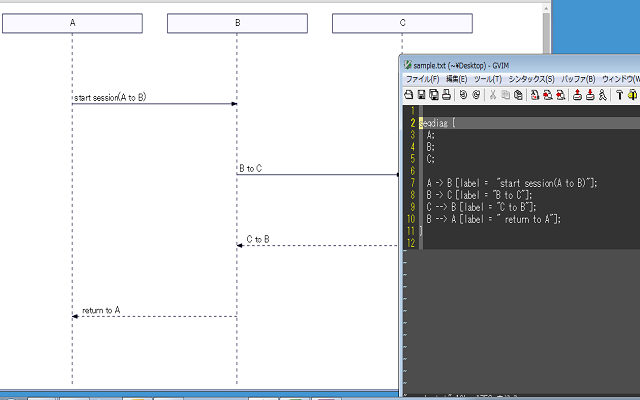Image resolution: width=640 pixels, height=400 pixels.
Task: Click the Find Next arrow icon
Action: pos(548,95)
